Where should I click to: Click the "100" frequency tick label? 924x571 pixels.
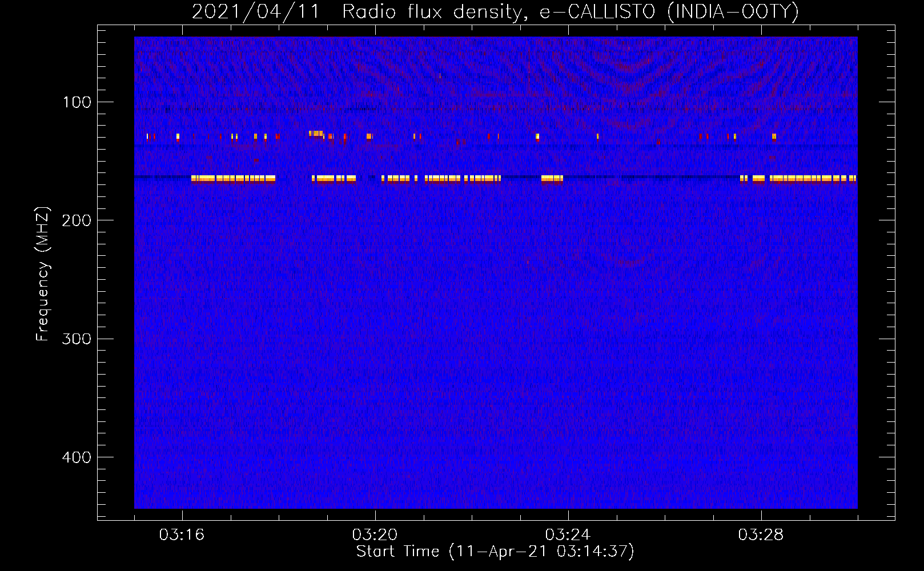(77, 102)
